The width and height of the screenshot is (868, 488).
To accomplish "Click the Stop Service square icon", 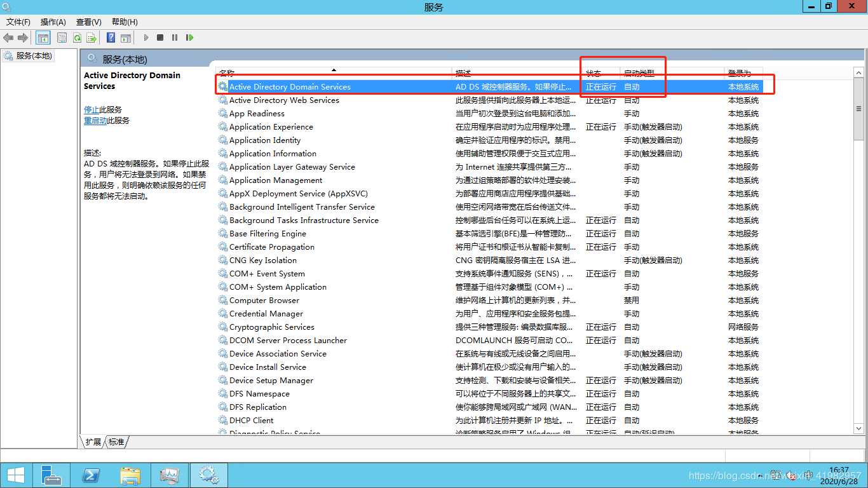I will click(x=160, y=38).
